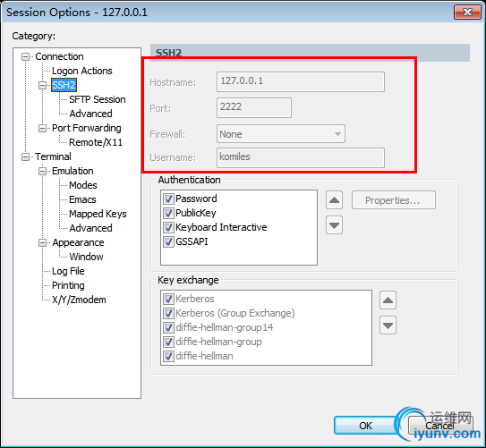486x448 pixels.
Task: Select the Appearance category label
Action: click(x=78, y=242)
